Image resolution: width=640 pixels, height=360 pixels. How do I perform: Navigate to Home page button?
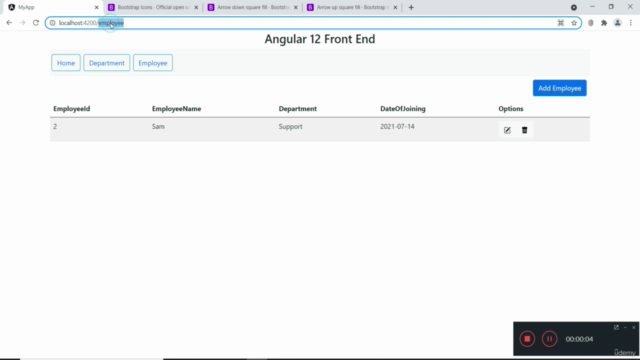pos(66,63)
